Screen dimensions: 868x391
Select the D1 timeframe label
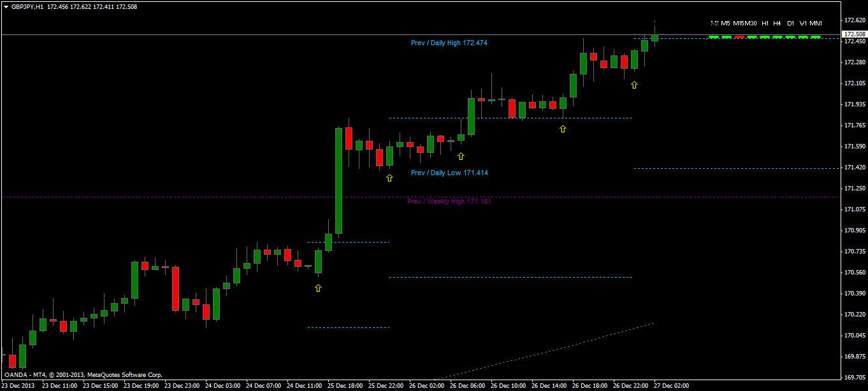coord(790,23)
